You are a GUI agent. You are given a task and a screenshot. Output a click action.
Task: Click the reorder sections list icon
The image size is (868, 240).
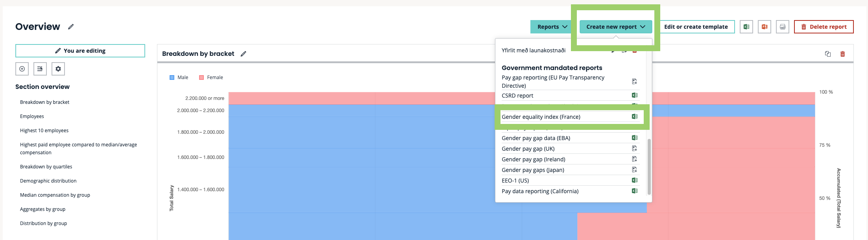pyautogui.click(x=40, y=69)
